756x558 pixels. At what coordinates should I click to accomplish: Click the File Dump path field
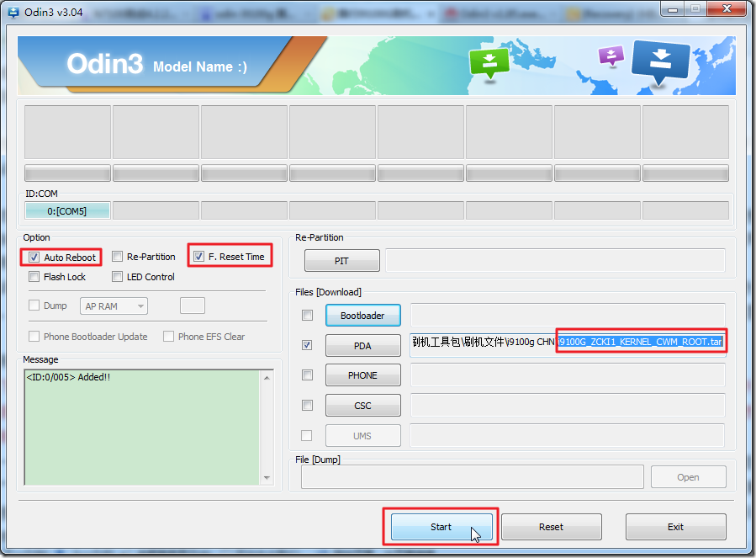pyautogui.click(x=473, y=477)
